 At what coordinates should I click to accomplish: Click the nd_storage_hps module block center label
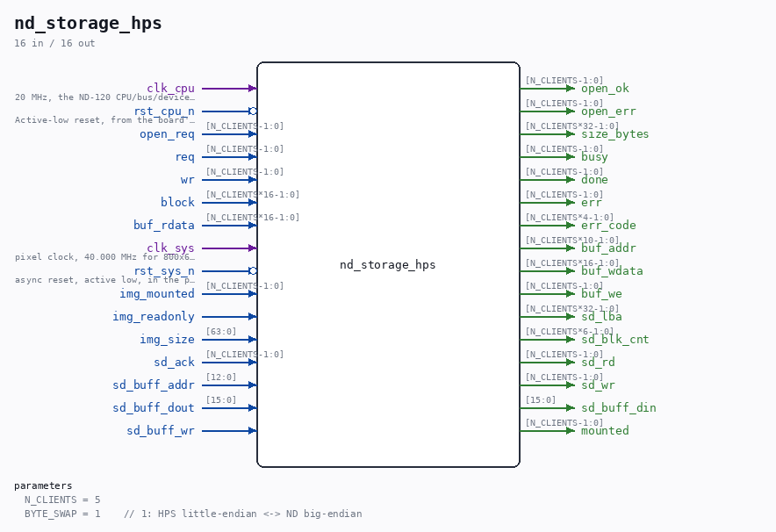tap(387, 265)
